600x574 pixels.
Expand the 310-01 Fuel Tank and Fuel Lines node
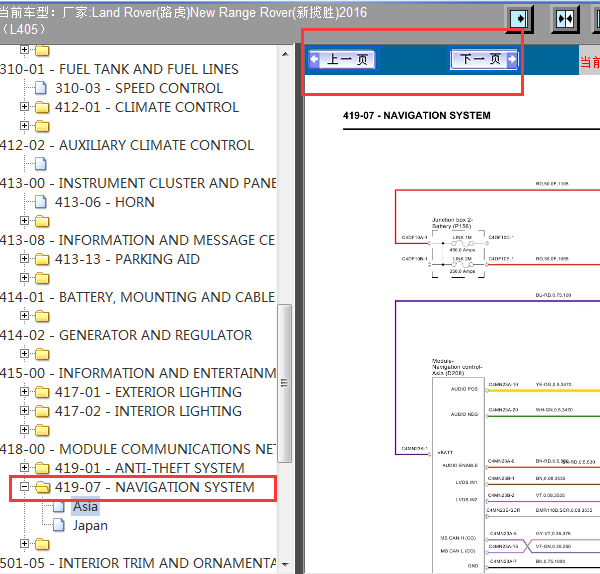pos(24,49)
